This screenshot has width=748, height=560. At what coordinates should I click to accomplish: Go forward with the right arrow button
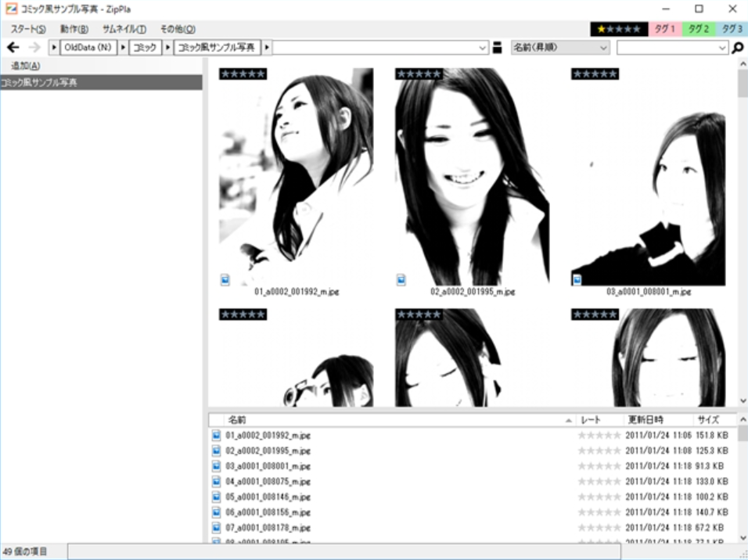tap(34, 47)
